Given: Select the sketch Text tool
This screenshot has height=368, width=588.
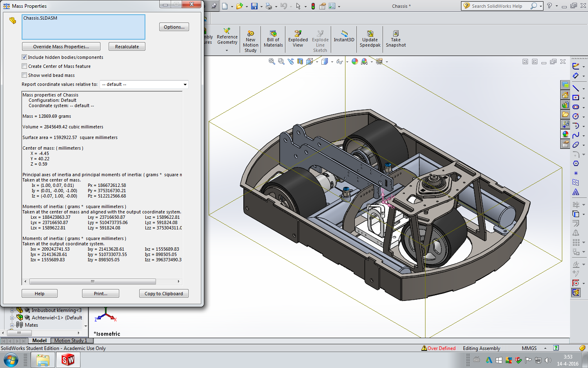Looking at the screenshot, I should pyautogui.click(x=576, y=192).
